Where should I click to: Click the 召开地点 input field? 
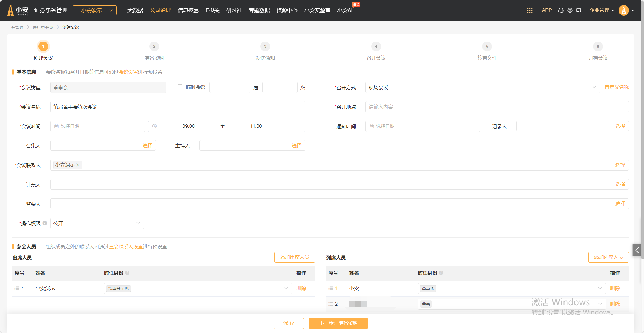pos(497,107)
